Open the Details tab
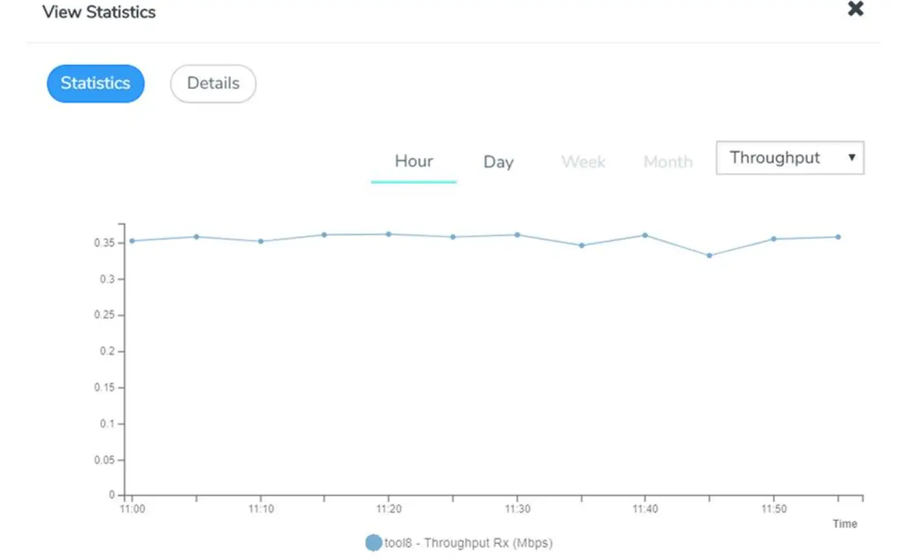The image size is (924, 560). click(x=213, y=84)
